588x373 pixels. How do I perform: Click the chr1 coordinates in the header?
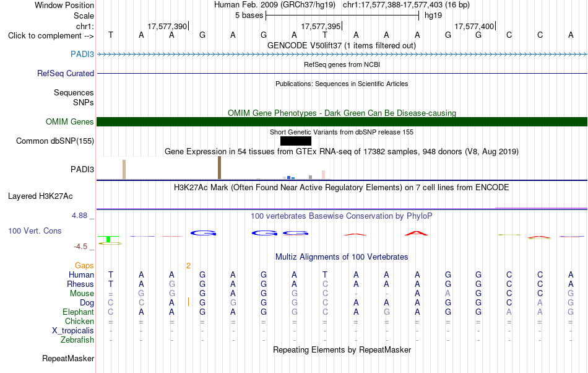tap(406, 5)
